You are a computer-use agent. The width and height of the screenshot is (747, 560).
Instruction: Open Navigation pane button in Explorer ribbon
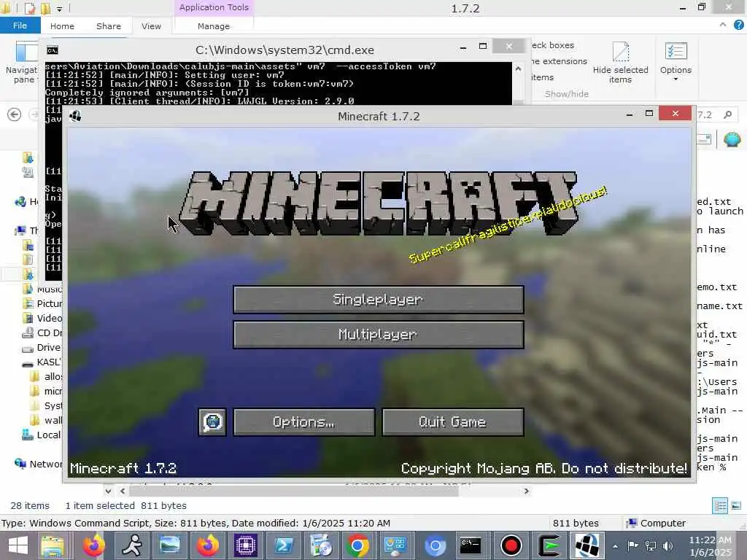(x=24, y=62)
